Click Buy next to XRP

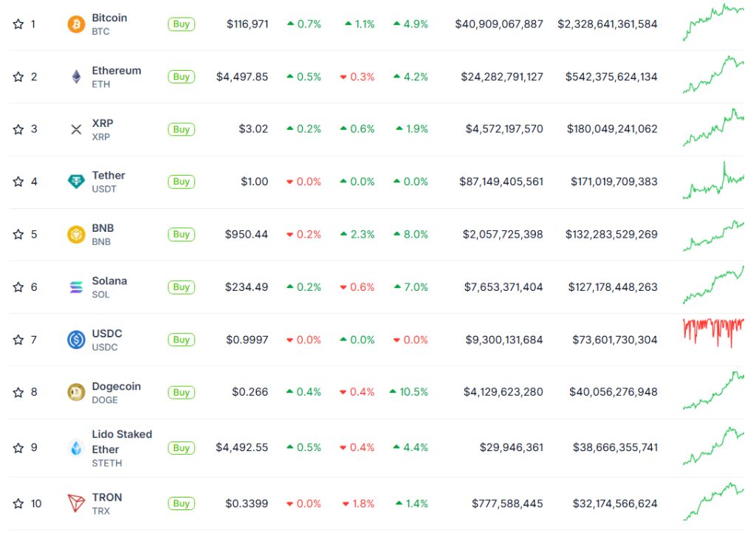pos(182,129)
